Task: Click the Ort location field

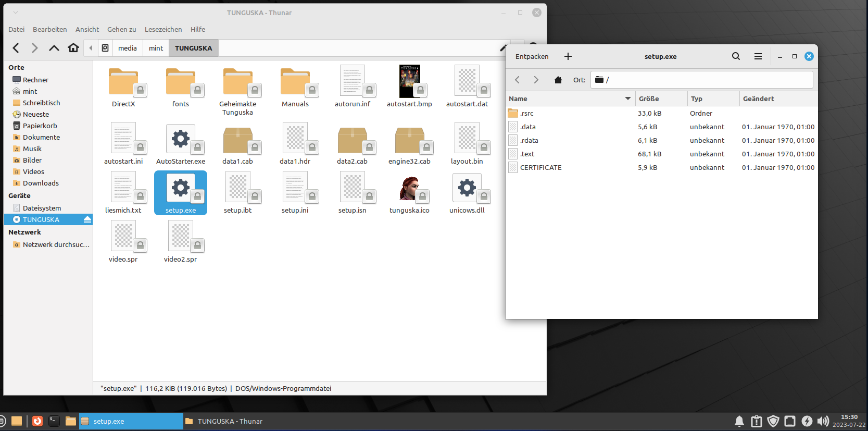Action: pos(701,80)
